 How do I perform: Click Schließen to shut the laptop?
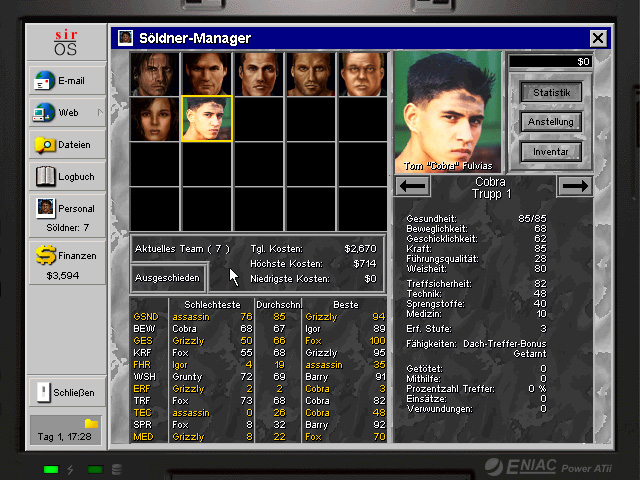coord(67,392)
